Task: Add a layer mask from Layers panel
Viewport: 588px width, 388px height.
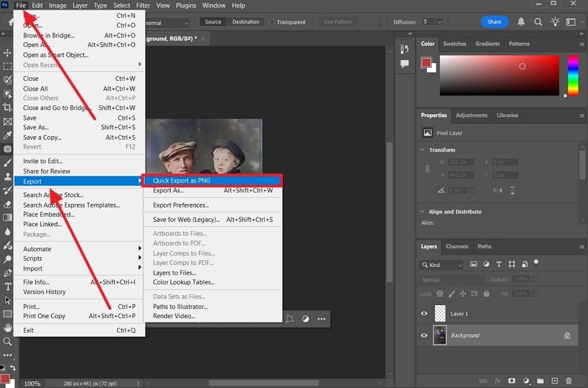Action: 511,380
